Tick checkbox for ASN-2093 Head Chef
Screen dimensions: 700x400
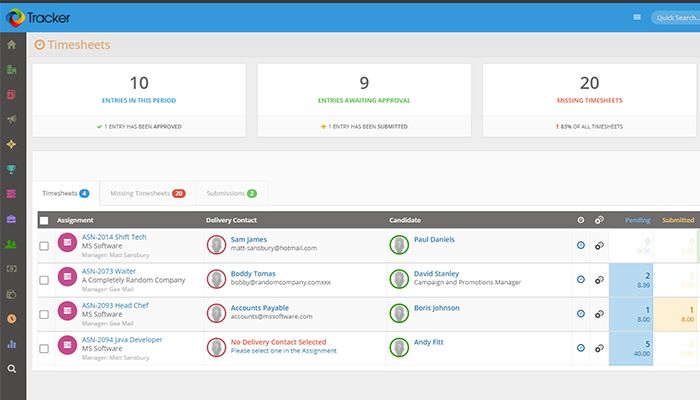[44, 314]
